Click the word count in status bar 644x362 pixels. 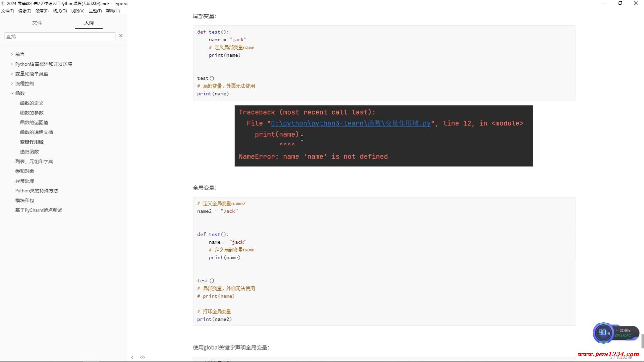[x=621, y=358]
